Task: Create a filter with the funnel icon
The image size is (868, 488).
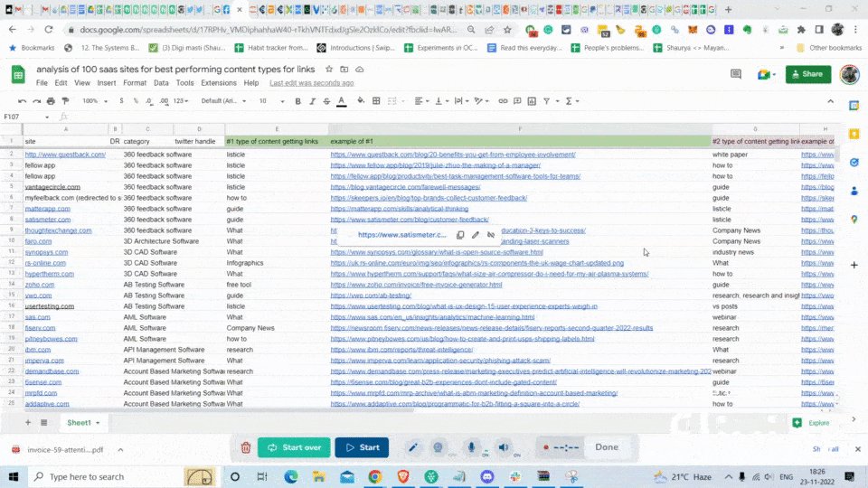Action: tap(546, 101)
